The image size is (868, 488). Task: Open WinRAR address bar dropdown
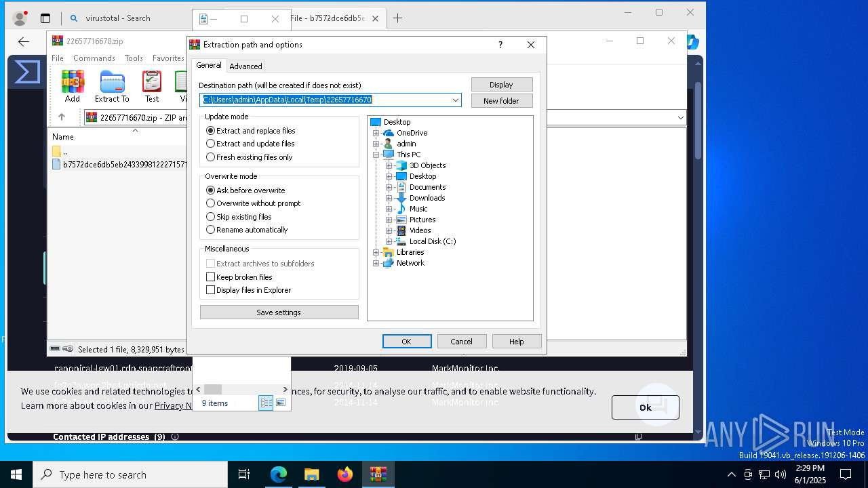[x=680, y=118]
